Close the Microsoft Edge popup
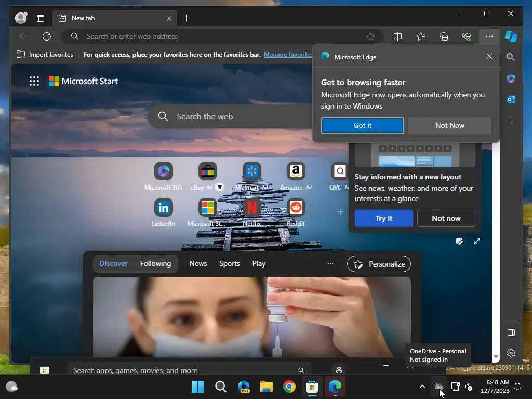The height and width of the screenshot is (399, 532). 489,56
